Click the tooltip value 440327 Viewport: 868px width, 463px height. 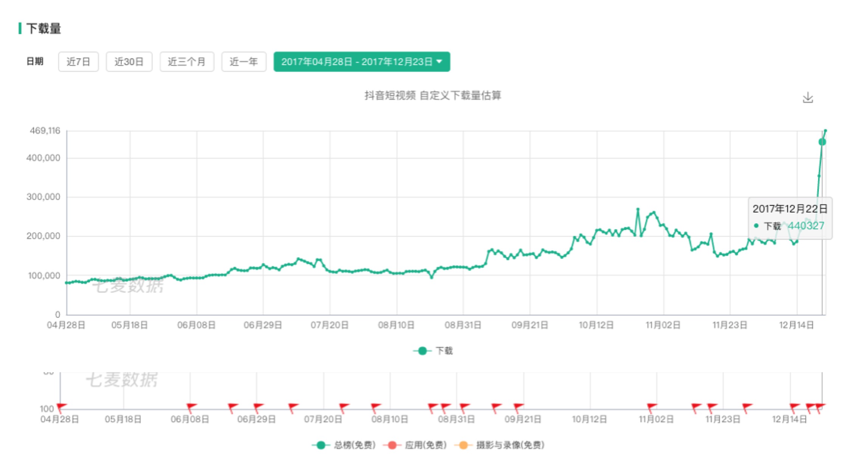(x=806, y=226)
